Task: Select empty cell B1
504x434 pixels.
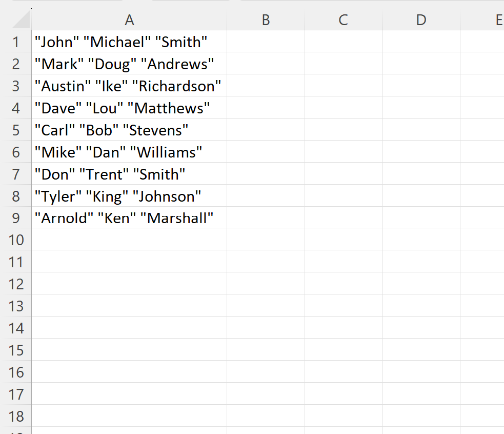Action: coord(266,42)
